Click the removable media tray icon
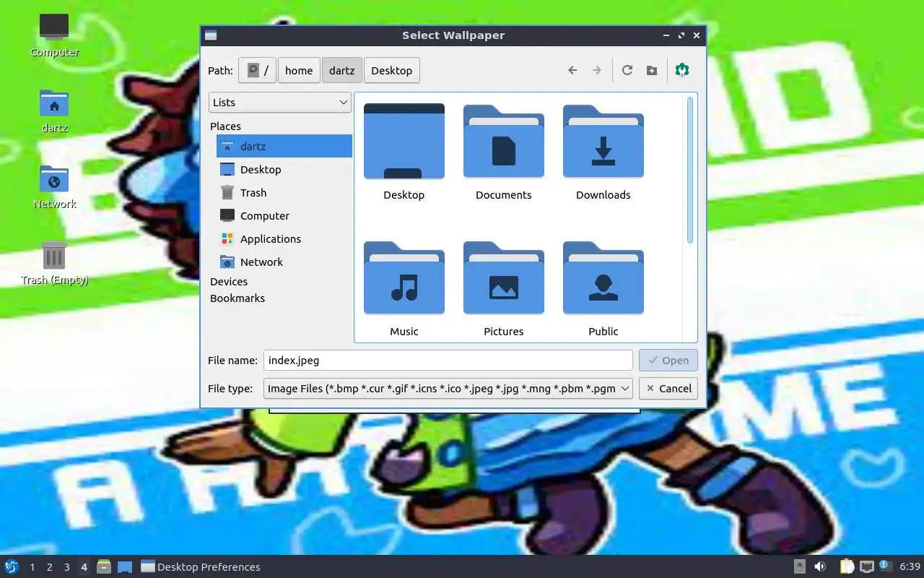This screenshot has width=924, height=578. coord(800,566)
